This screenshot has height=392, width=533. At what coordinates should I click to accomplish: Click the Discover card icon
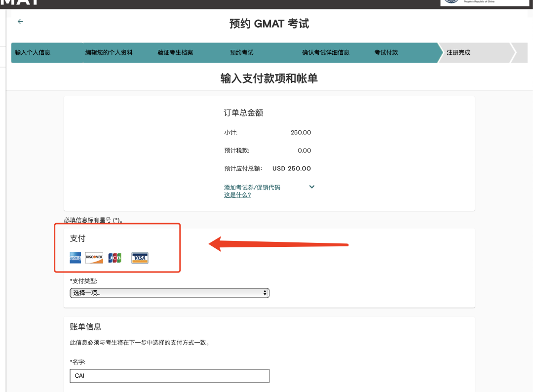(x=94, y=258)
